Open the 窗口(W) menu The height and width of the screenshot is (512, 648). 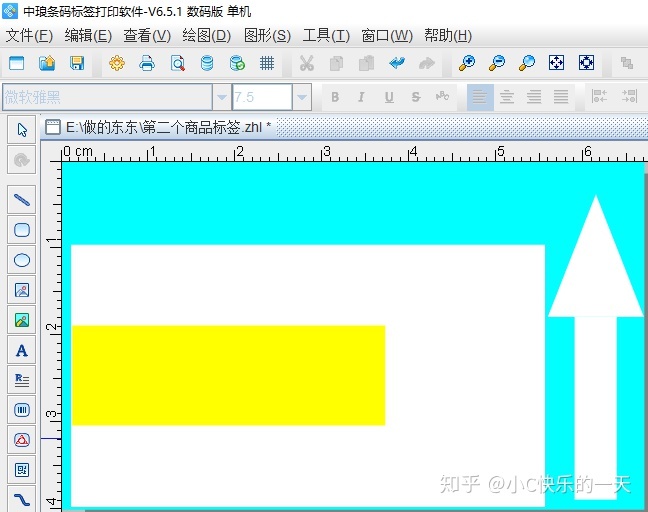coord(387,36)
